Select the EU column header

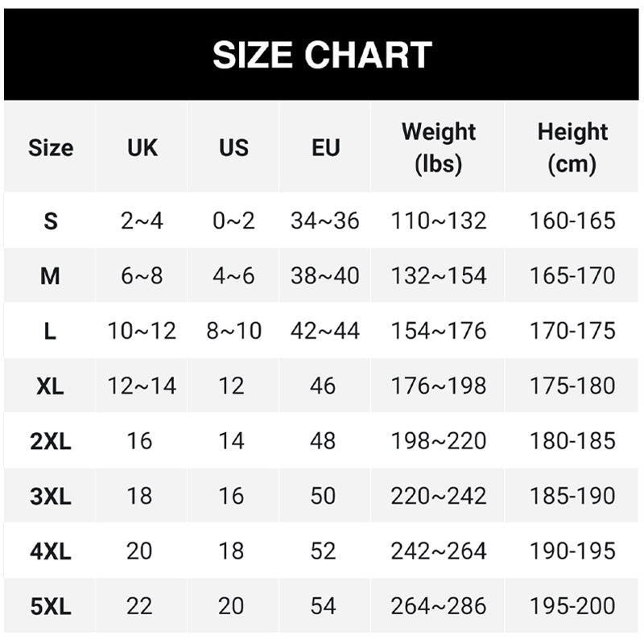(325, 148)
